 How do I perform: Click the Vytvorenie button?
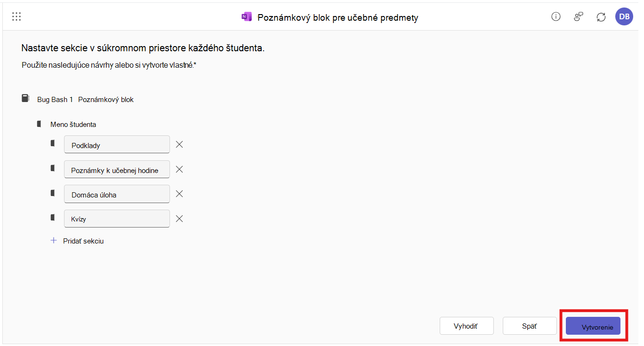pyautogui.click(x=593, y=326)
